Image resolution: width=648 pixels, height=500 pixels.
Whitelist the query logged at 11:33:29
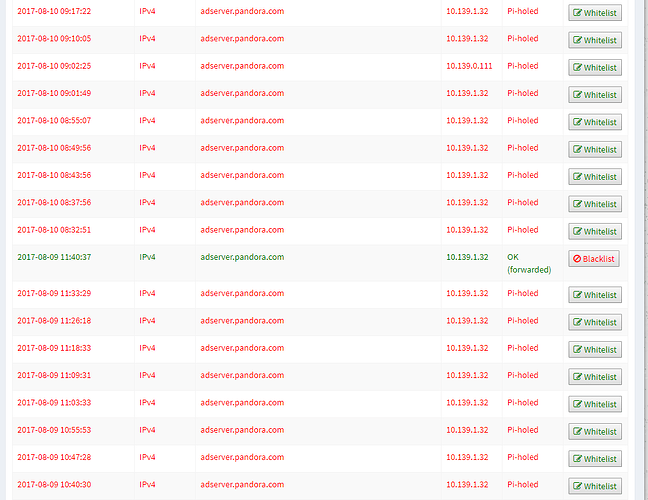595,295
